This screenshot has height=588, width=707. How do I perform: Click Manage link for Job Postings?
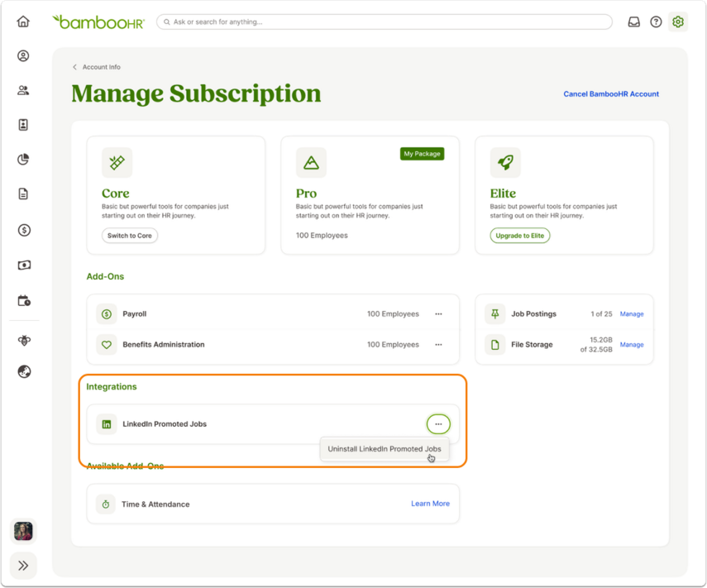click(x=632, y=313)
